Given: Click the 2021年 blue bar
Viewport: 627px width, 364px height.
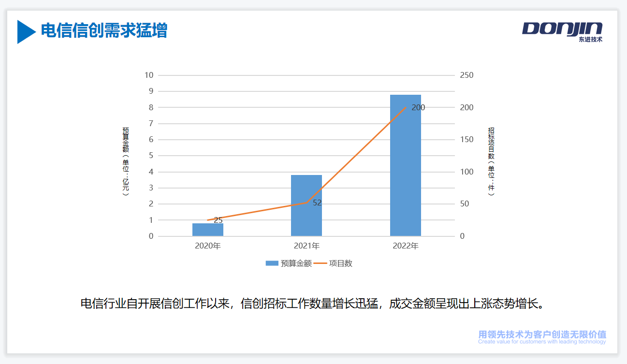Looking at the screenshot, I should click(306, 205).
